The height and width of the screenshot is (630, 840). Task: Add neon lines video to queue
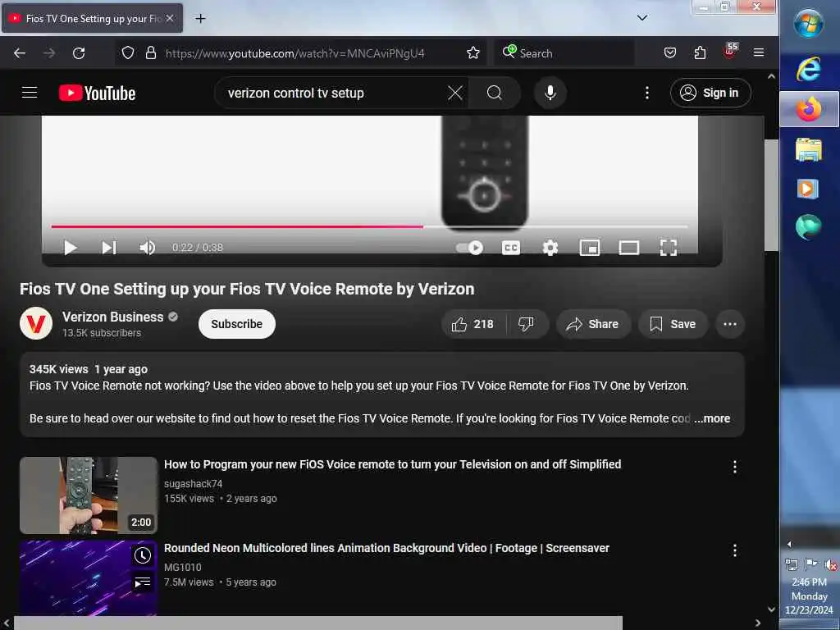tap(143, 582)
